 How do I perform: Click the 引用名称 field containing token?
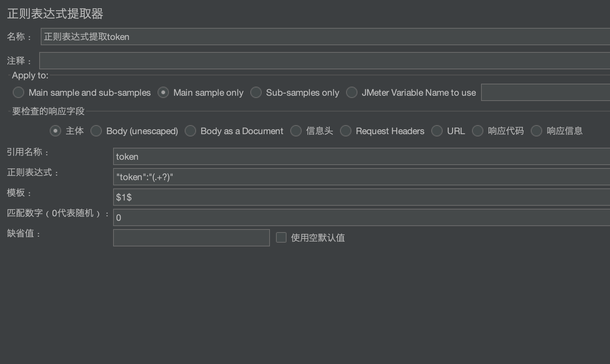[361, 156]
